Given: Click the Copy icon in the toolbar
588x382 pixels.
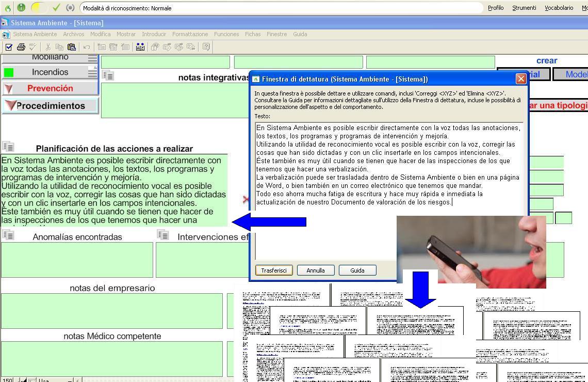Looking at the screenshot, I should [x=58, y=47].
